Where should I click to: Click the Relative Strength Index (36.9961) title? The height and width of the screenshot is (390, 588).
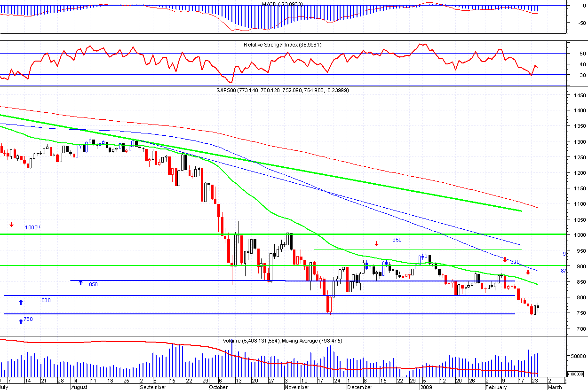coord(282,45)
